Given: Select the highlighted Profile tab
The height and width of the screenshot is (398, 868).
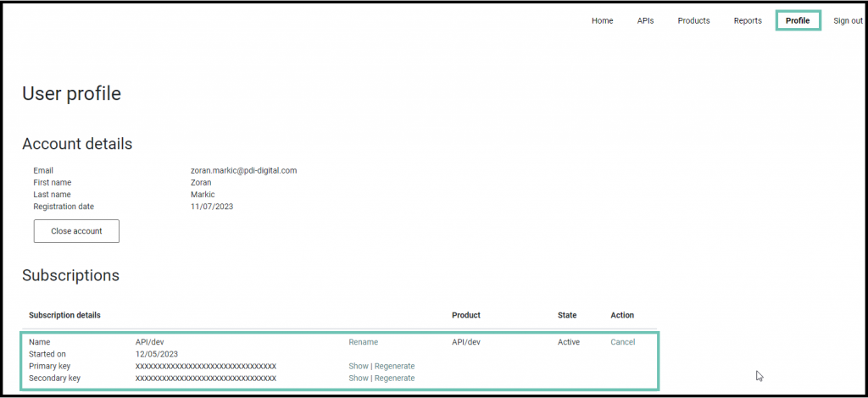Looking at the screenshot, I should (x=798, y=20).
